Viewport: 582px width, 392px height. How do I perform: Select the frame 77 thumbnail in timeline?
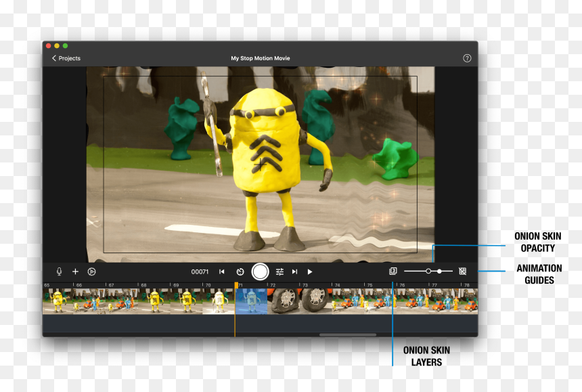click(445, 301)
